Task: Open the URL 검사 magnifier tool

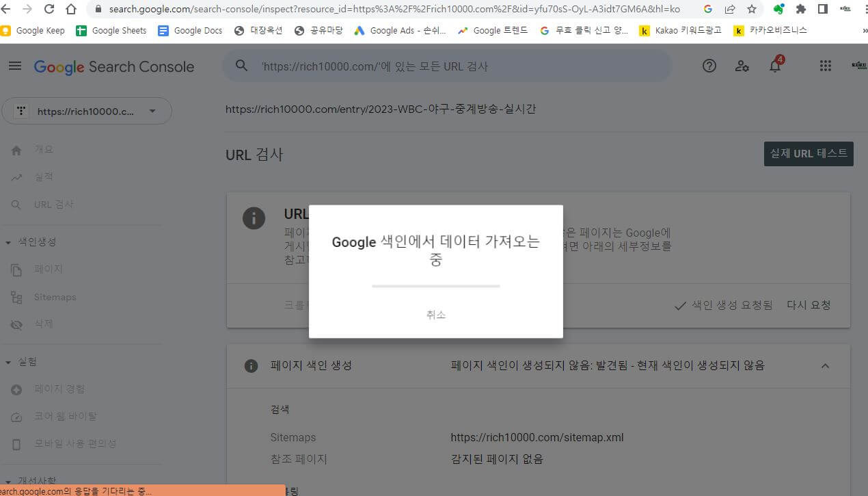Action: 16,204
